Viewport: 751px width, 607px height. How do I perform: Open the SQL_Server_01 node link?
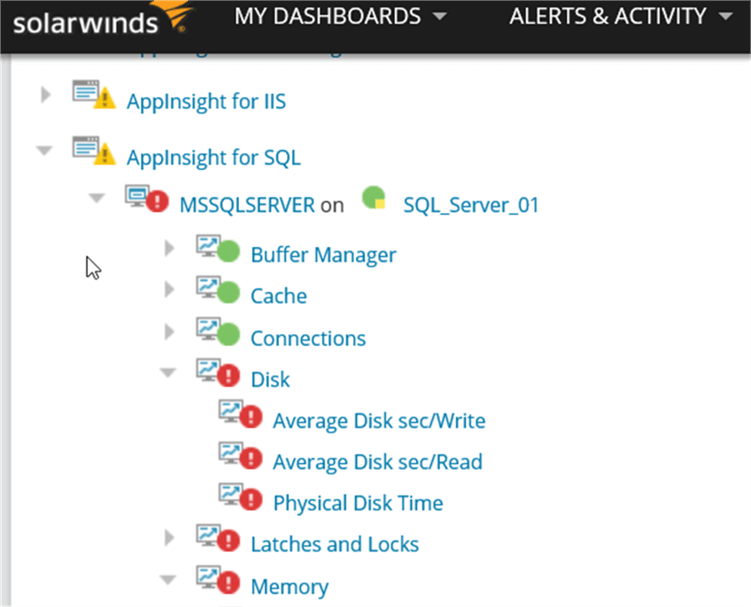click(x=471, y=205)
